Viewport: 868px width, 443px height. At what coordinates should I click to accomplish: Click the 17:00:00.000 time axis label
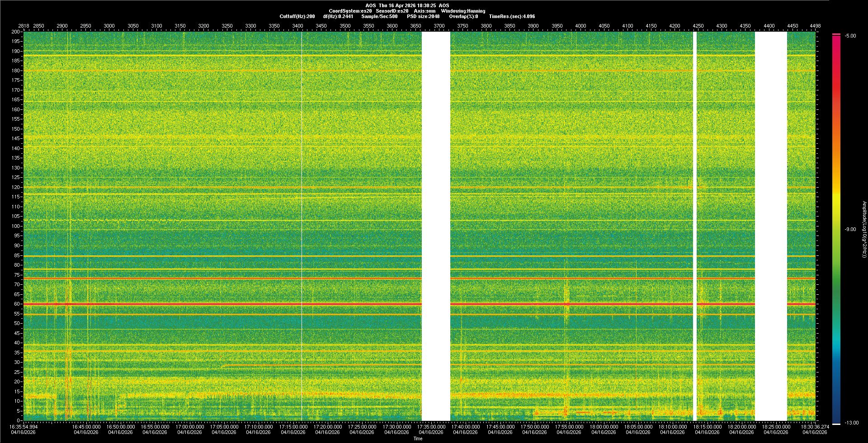click(x=189, y=427)
